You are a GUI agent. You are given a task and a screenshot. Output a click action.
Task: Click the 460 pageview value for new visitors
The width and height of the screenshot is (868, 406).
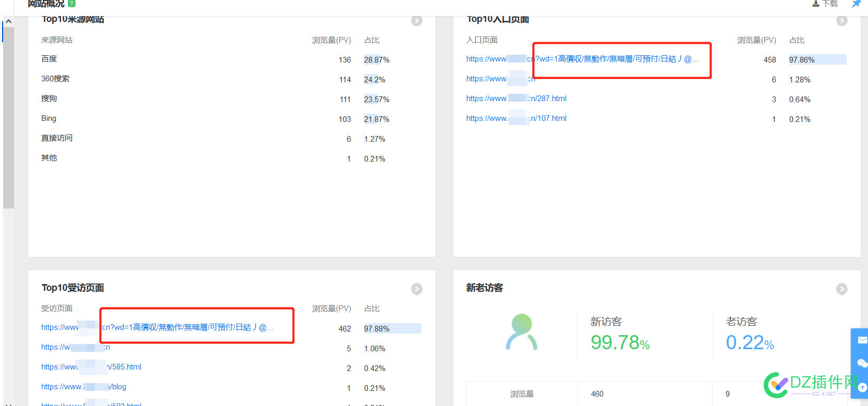(597, 394)
